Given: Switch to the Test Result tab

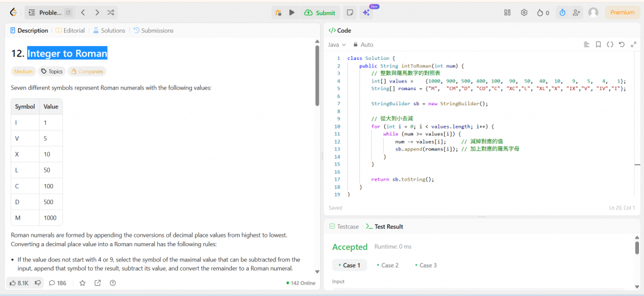Looking at the screenshot, I should tap(384, 227).
